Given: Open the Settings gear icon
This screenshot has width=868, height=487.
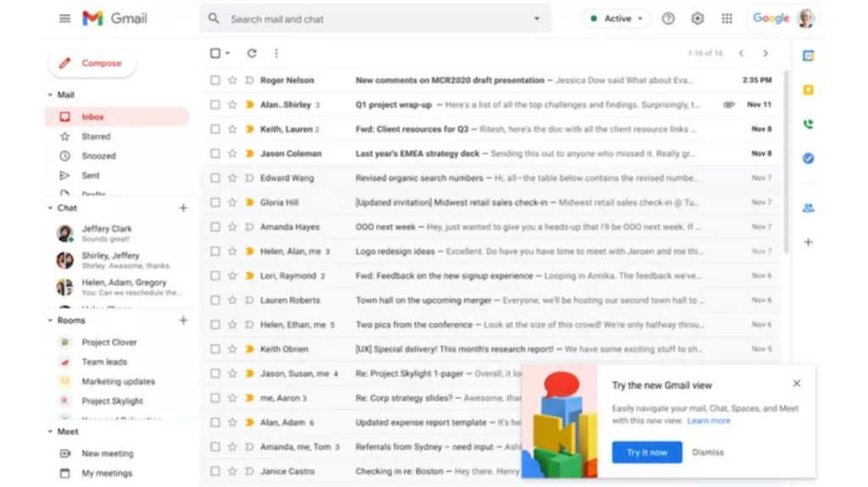Looking at the screenshot, I should pos(697,19).
